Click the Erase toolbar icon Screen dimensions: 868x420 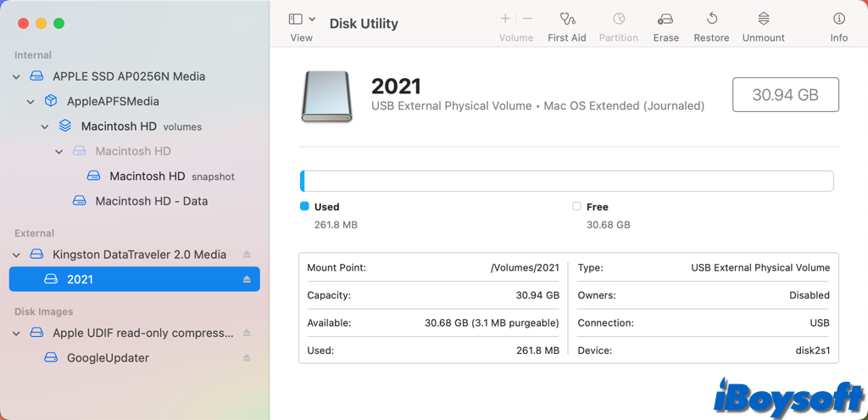[665, 19]
